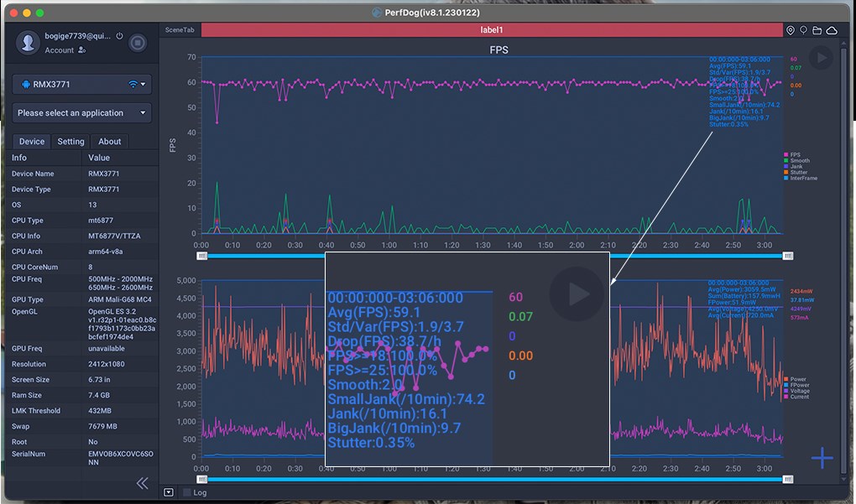856x504 pixels.
Task: Click power chart right range slider handle
Action: point(788,480)
